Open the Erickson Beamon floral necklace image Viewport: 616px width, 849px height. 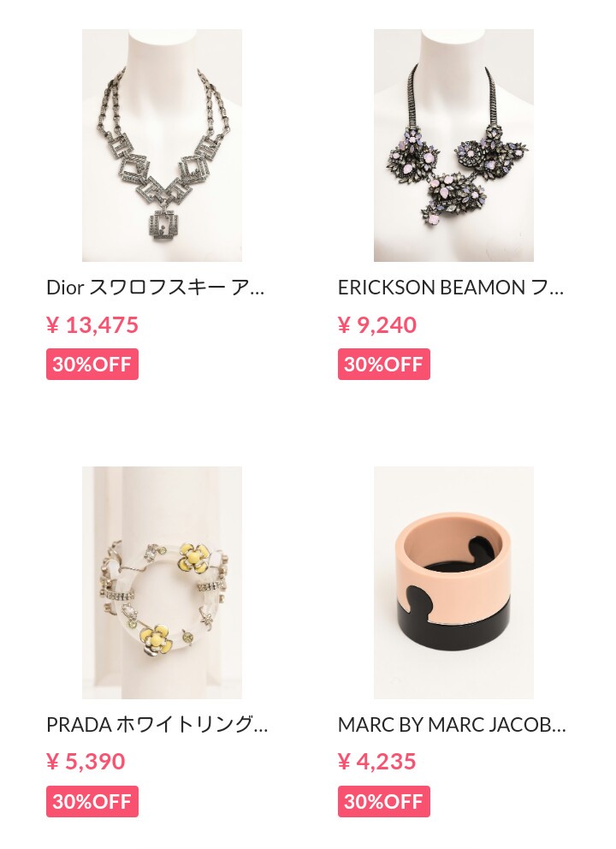point(453,145)
